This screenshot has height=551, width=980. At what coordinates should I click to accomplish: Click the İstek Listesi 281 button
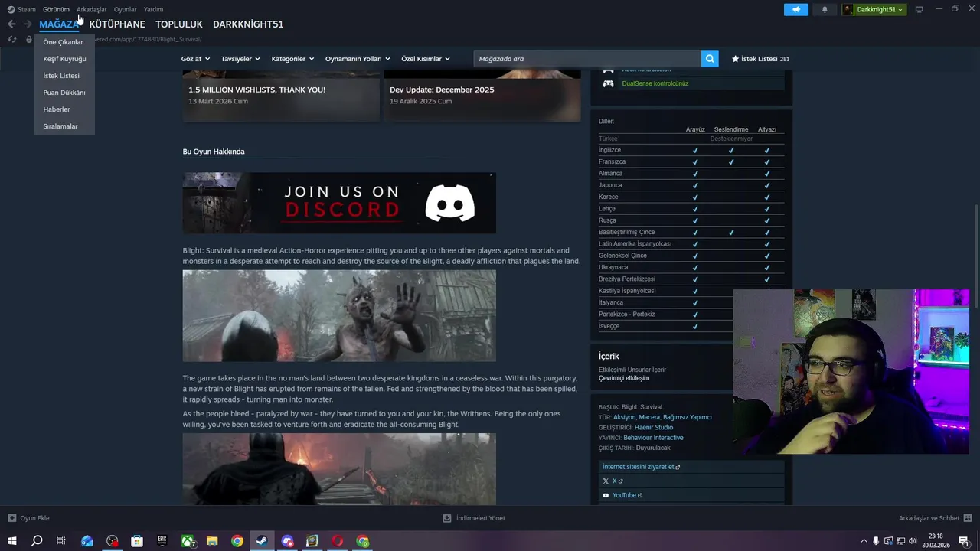[x=760, y=58]
